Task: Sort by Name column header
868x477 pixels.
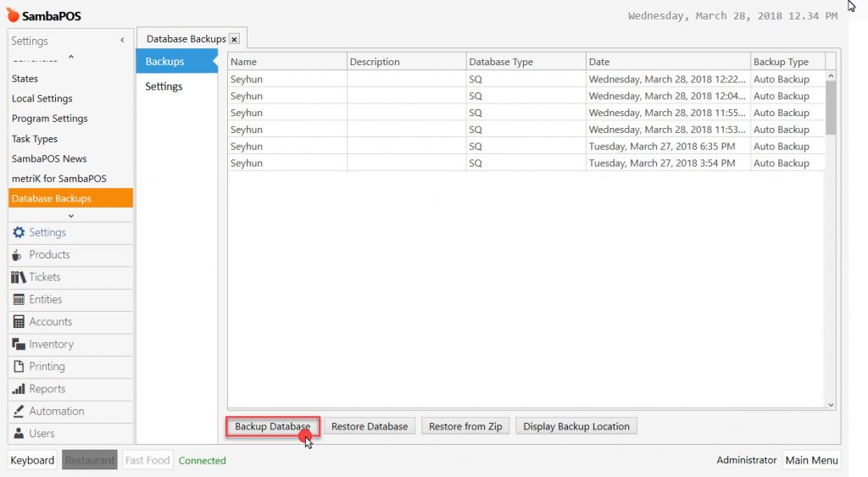Action: (x=287, y=62)
